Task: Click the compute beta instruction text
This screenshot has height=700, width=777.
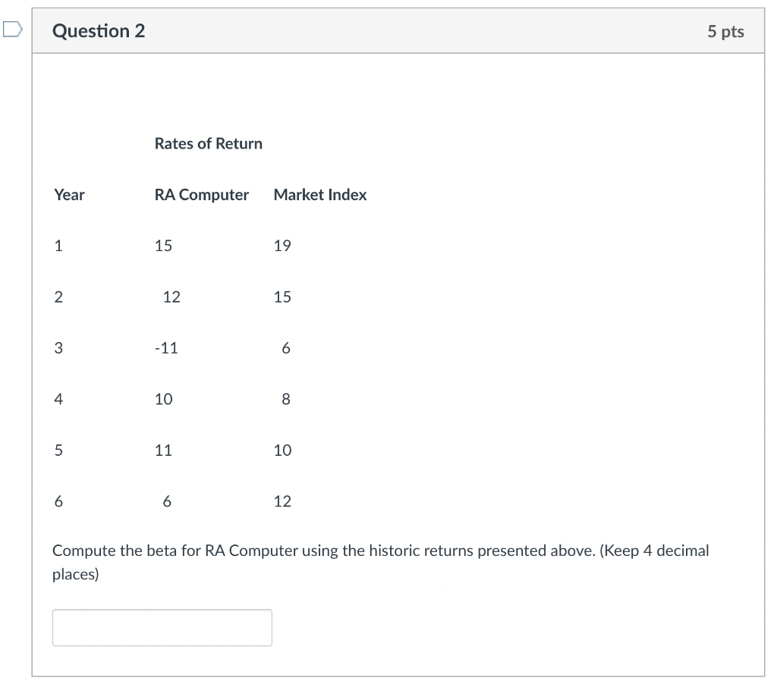Action: click(381, 562)
